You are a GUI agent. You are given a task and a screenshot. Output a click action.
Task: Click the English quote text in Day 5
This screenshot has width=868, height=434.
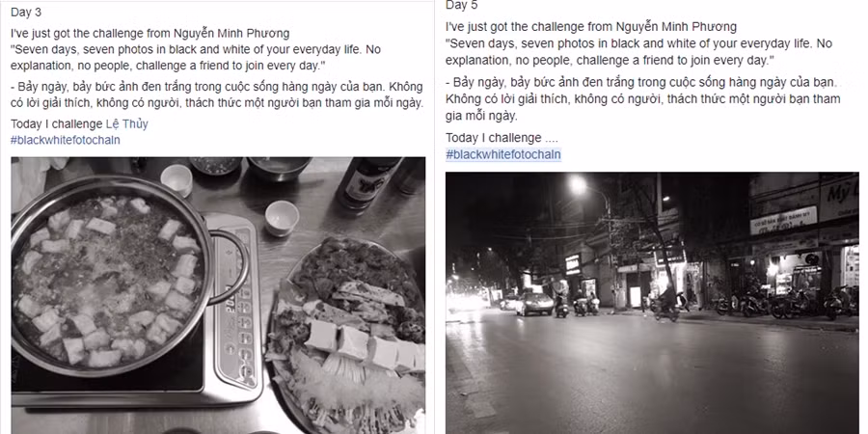[x=638, y=52]
